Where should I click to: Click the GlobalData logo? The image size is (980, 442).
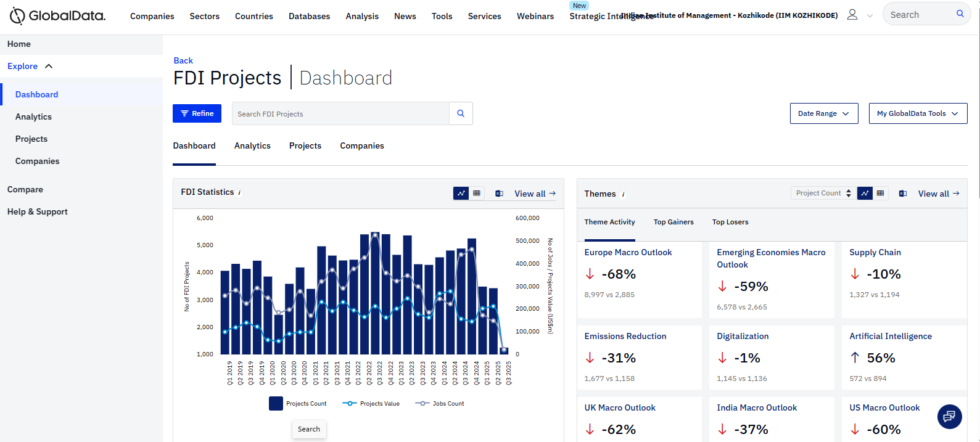coord(57,16)
